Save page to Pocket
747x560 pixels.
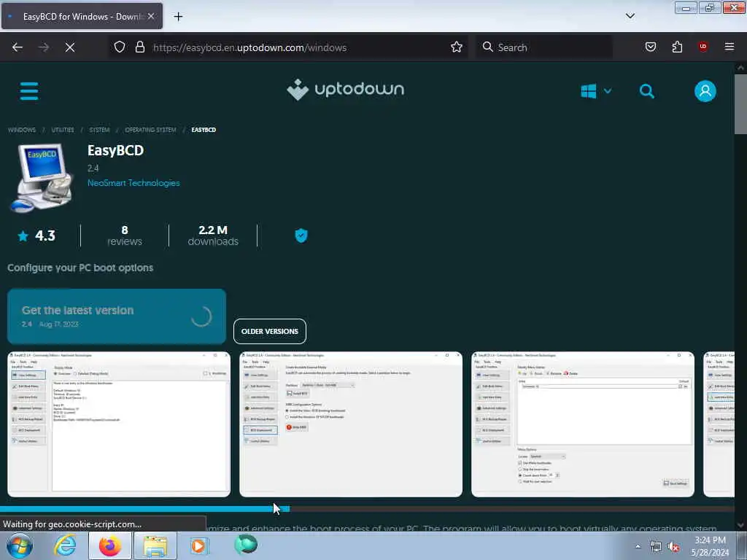pos(650,47)
